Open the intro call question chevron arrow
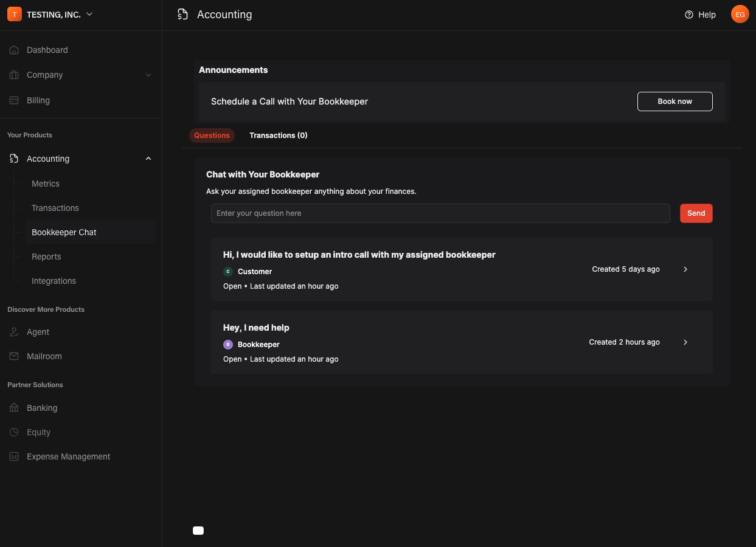Image resolution: width=756 pixels, height=547 pixels. [685, 269]
